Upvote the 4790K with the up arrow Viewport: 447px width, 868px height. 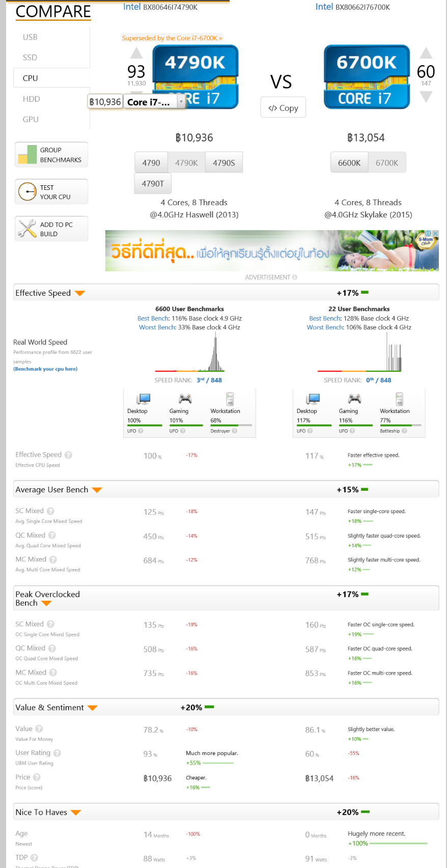pos(136,53)
